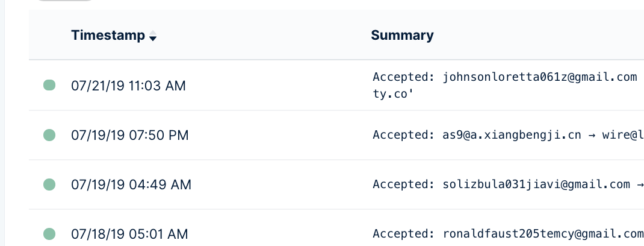Sort by the Timestamp column header

click(108, 36)
